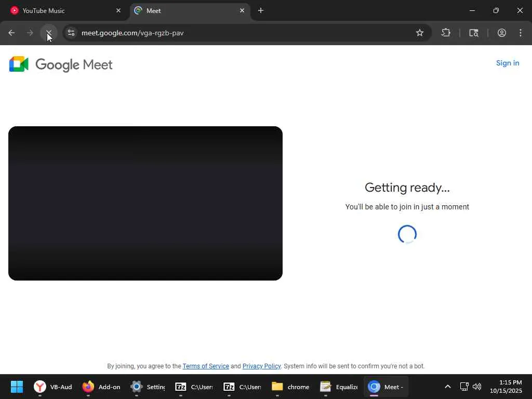
Task: Click the 'Getting ready...' heading
Action: 407,188
